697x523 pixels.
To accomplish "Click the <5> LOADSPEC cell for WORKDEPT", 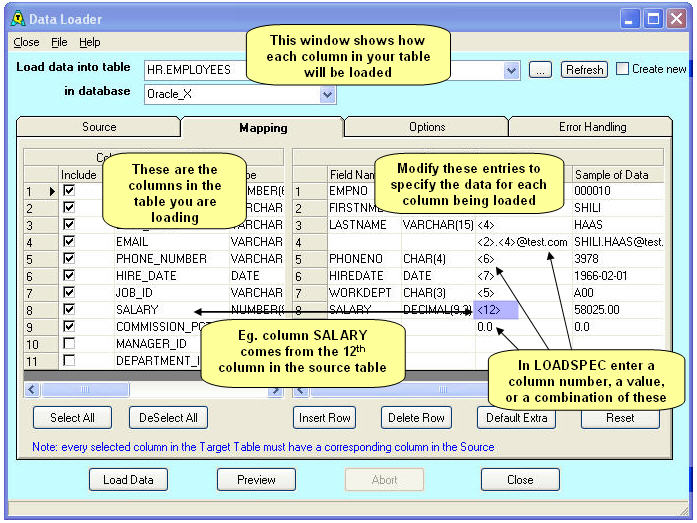I will pyautogui.click(x=523, y=293).
